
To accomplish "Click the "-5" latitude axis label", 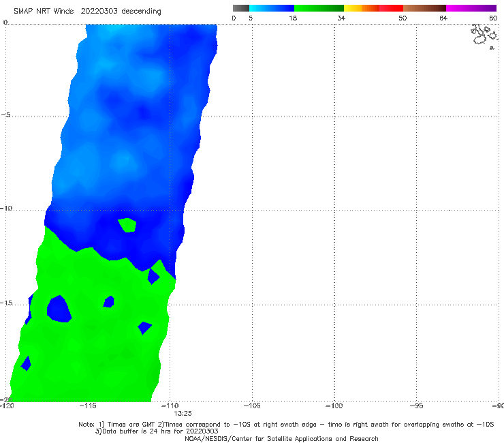I will pyautogui.click(x=5, y=114).
